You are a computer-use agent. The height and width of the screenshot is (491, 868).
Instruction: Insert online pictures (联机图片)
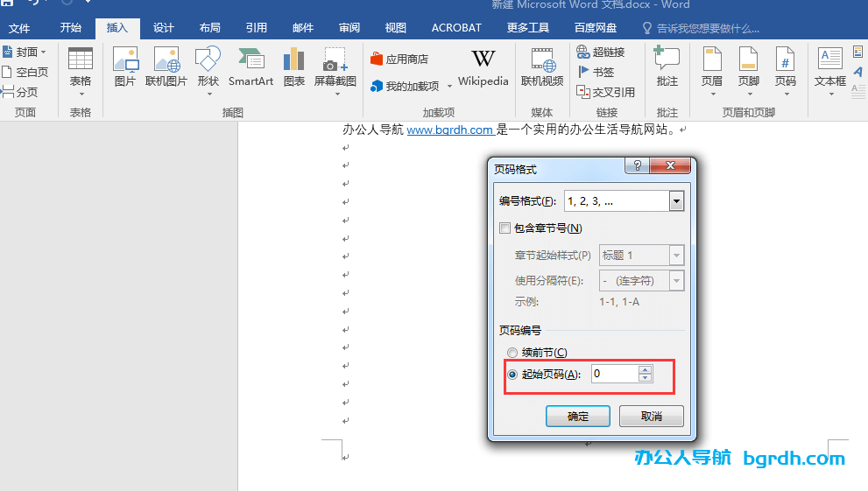point(166,67)
